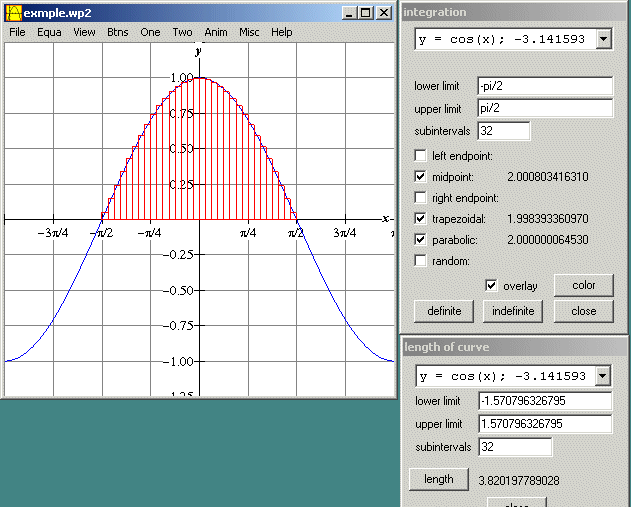Close the exmple.wp2 graph window

click(384, 13)
